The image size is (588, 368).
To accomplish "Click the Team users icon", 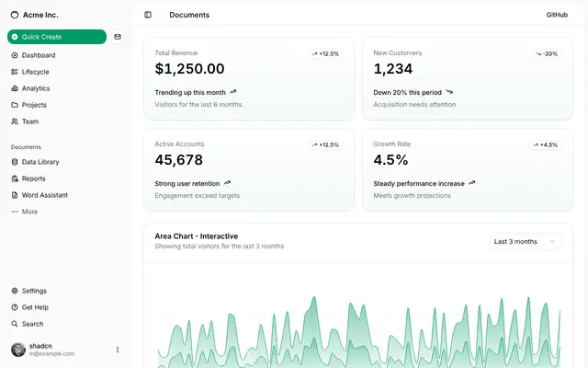I will [15, 121].
